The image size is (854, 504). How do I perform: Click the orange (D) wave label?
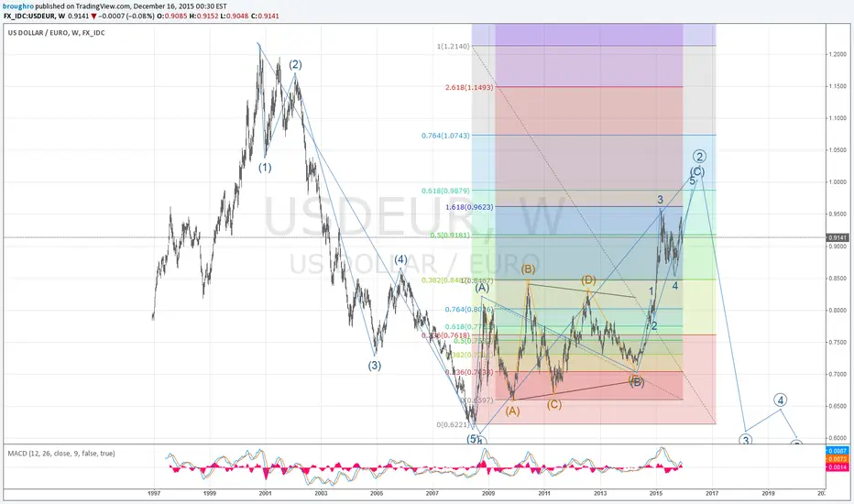(588, 280)
